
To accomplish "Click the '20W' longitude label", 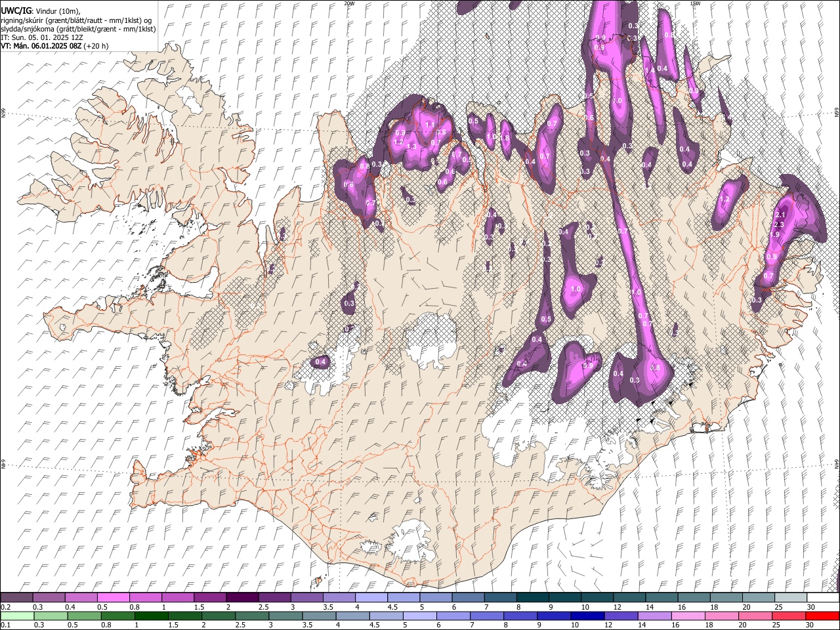I will (349, 3).
